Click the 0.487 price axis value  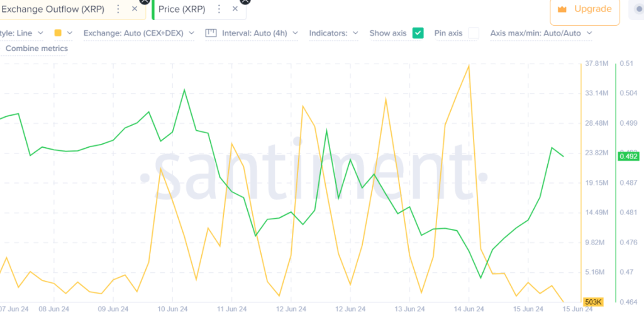pos(627,182)
